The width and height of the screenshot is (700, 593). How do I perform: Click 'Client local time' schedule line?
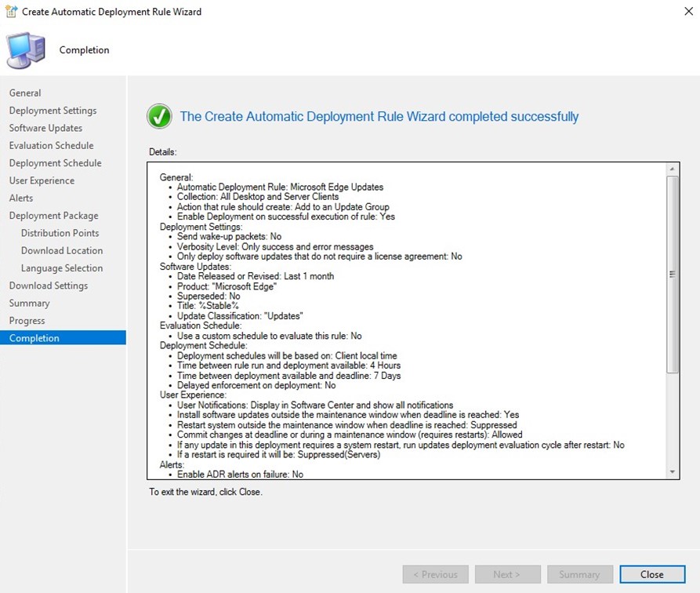pyautogui.click(x=287, y=355)
